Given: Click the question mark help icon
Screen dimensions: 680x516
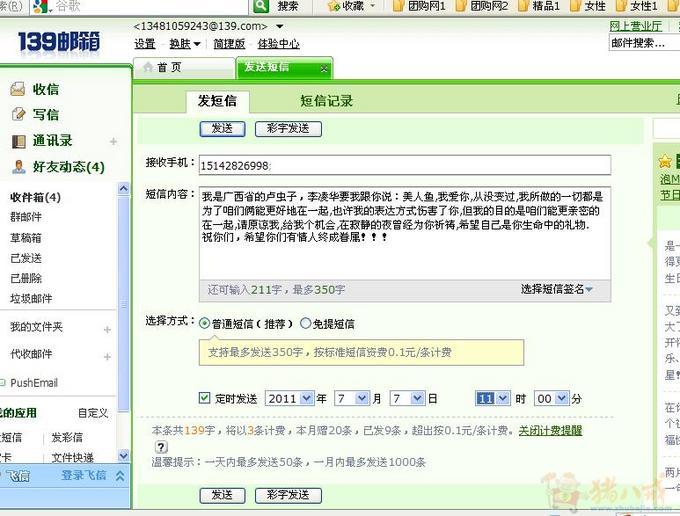Looking at the screenshot, I should tap(161, 447).
